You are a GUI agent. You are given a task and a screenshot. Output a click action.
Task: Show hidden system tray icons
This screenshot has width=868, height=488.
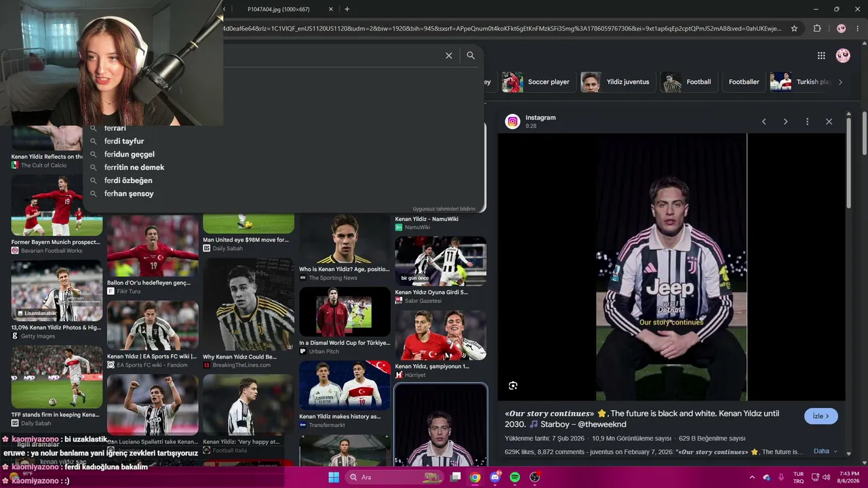(x=751, y=477)
